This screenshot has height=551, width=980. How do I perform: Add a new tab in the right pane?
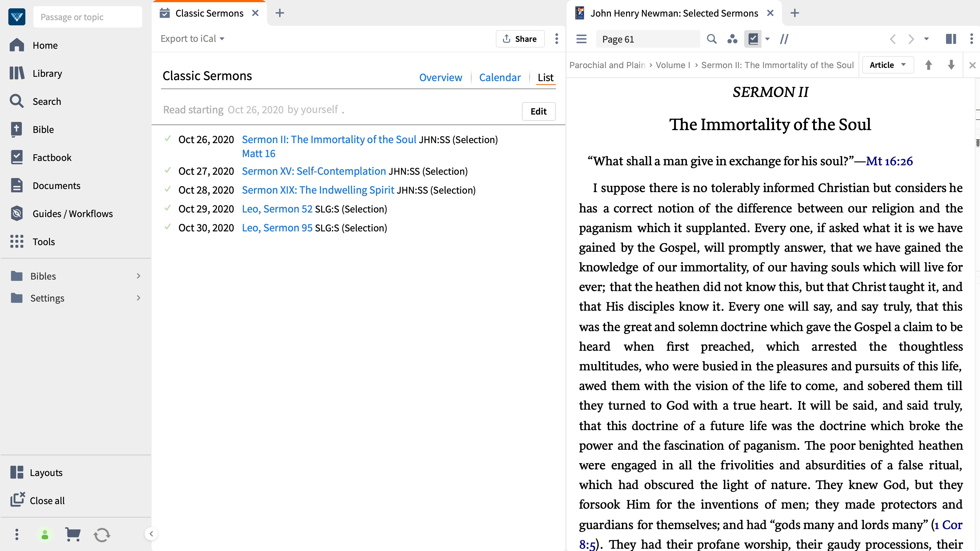(x=794, y=13)
